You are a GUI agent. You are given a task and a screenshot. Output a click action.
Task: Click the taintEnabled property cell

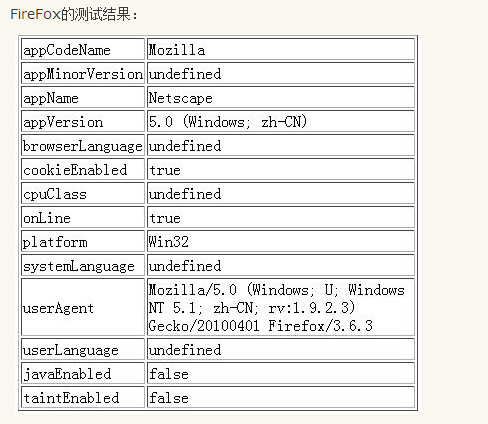(x=83, y=397)
